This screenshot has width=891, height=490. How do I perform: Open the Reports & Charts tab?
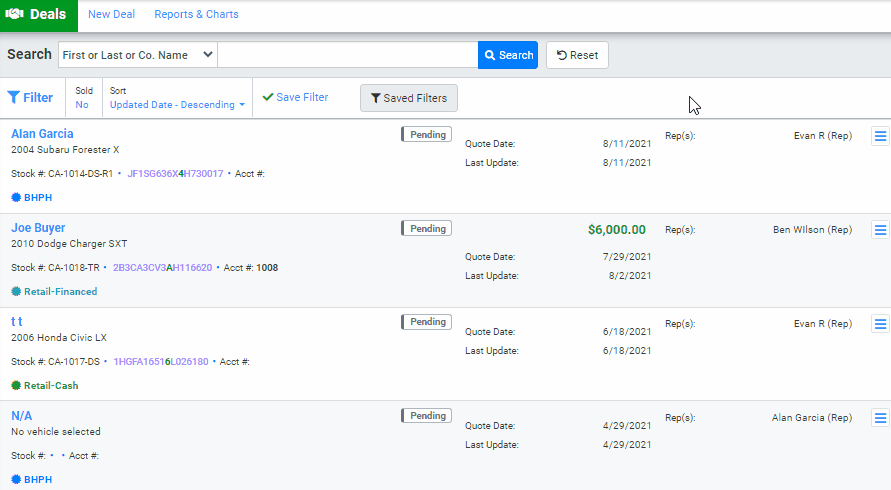click(197, 14)
